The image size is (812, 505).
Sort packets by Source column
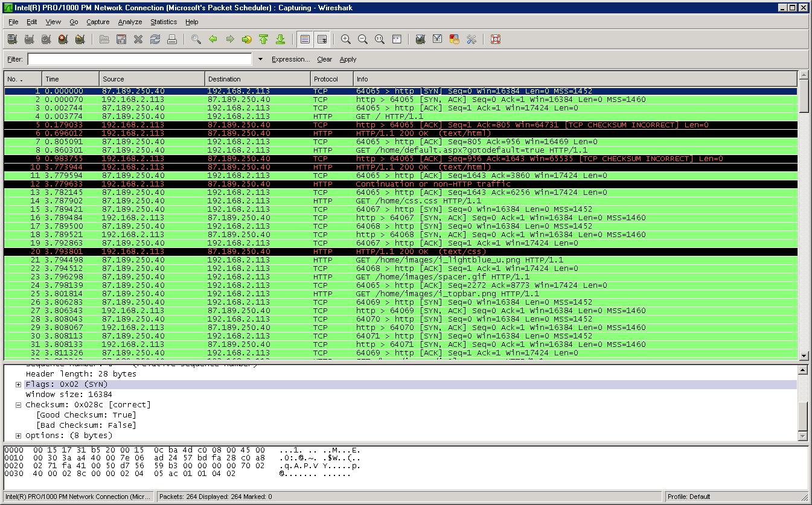point(152,79)
